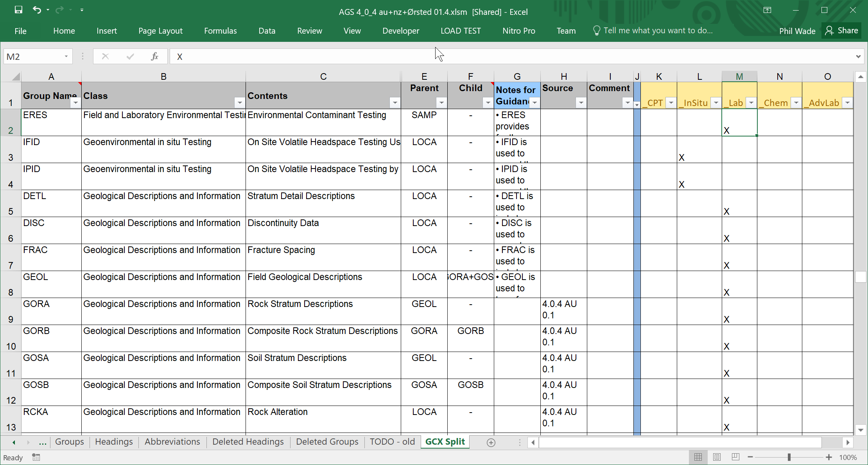Open the Formulas ribbon tab
868x465 pixels.
tap(220, 31)
